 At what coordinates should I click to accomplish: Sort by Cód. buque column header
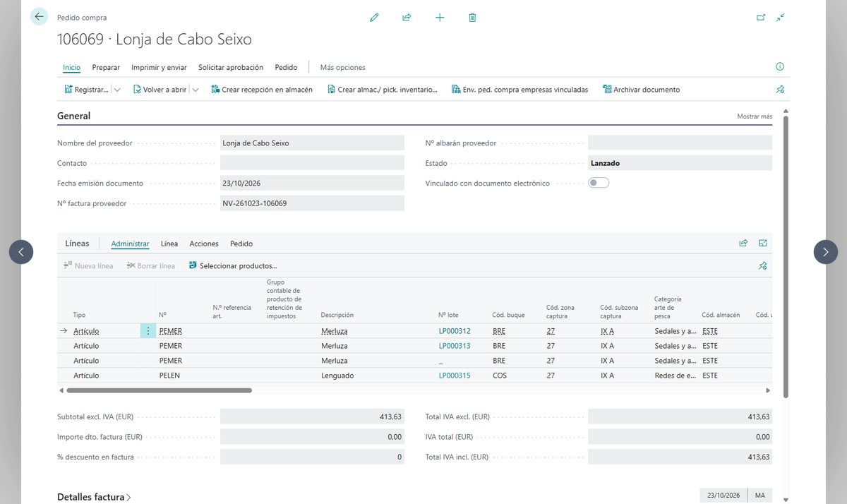(x=509, y=315)
